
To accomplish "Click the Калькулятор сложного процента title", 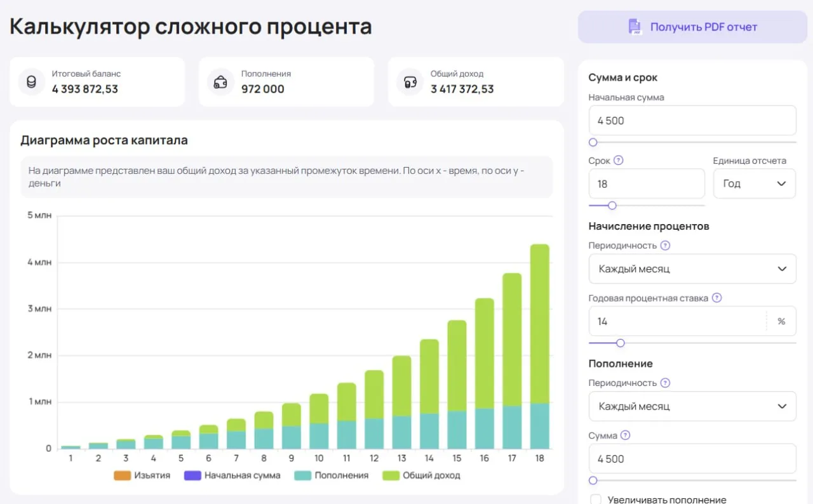I will pos(191,27).
